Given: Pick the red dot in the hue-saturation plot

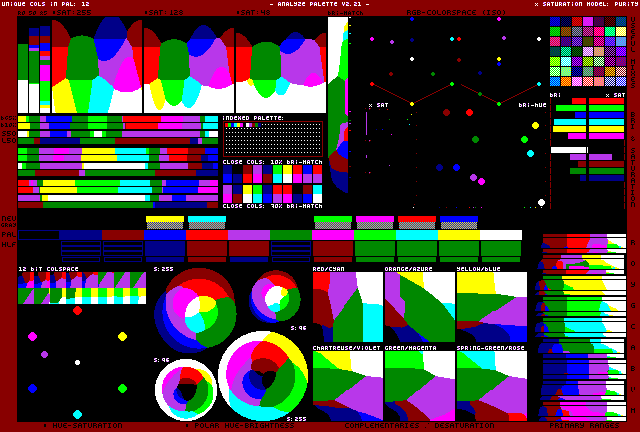Looking at the screenshot, I should (x=77, y=311).
